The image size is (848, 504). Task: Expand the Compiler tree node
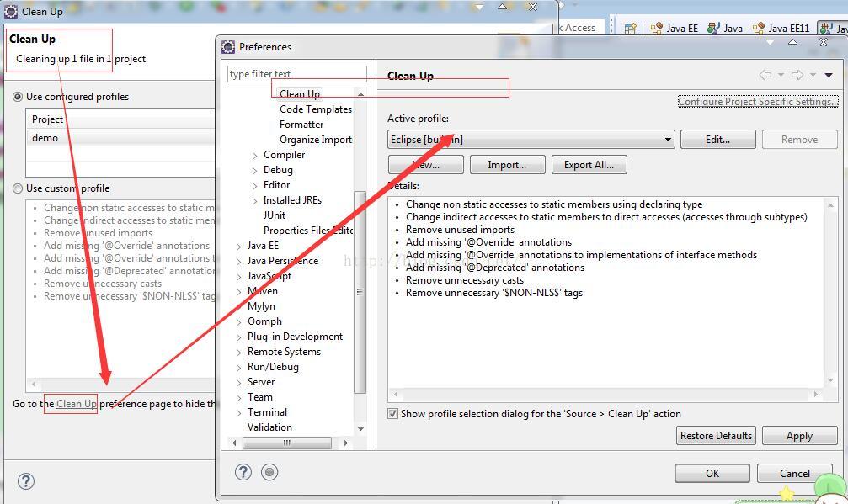point(254,156)
